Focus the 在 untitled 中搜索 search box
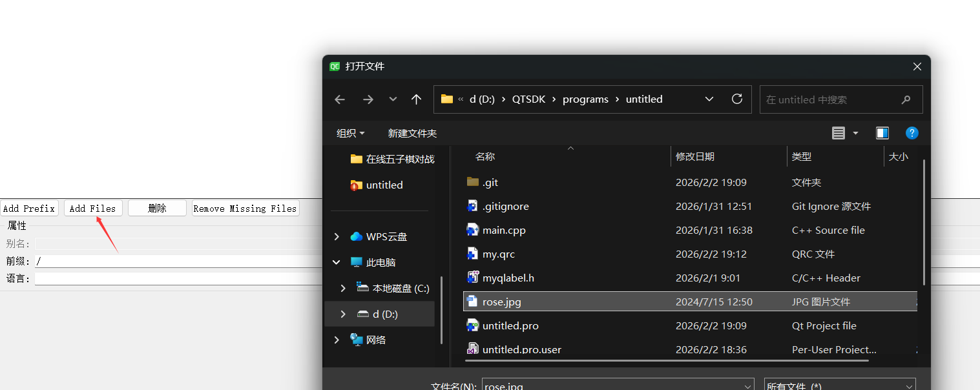Image resolution: width=980 pixels, height=390 pixels. point(841,99)
